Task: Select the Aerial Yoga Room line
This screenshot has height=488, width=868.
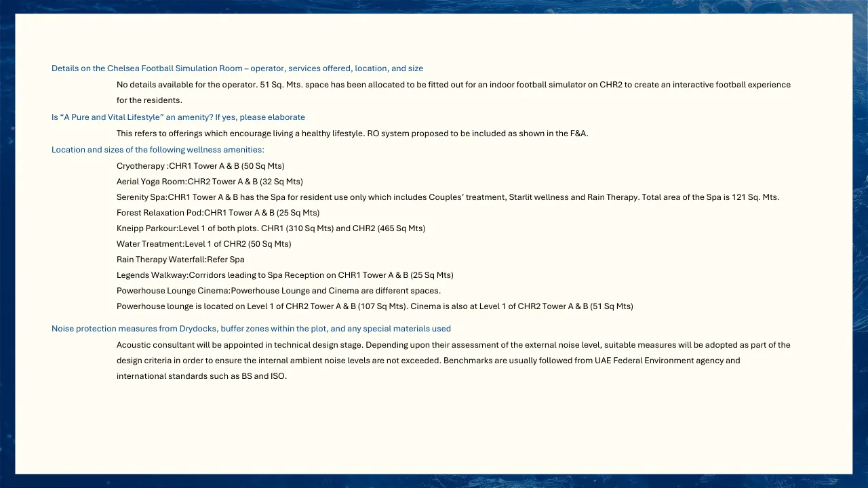Action: tap(210, 182)
